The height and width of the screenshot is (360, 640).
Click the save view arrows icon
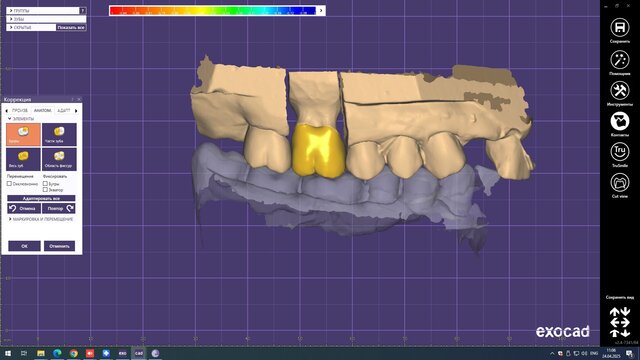[x=620, y=322]
